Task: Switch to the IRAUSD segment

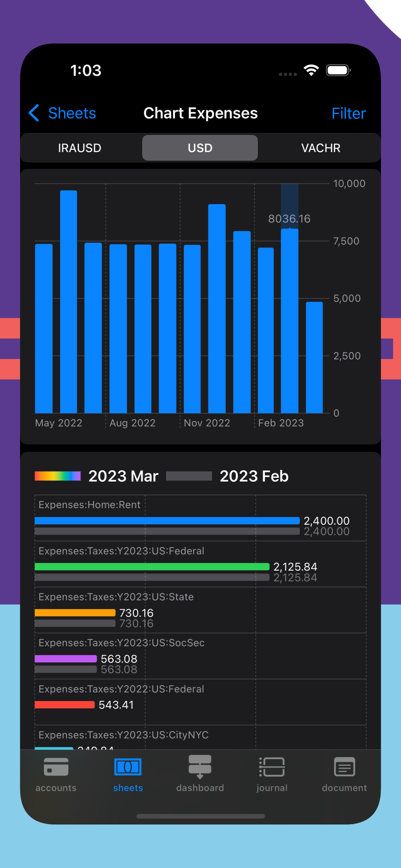Action: coord(80,148)
